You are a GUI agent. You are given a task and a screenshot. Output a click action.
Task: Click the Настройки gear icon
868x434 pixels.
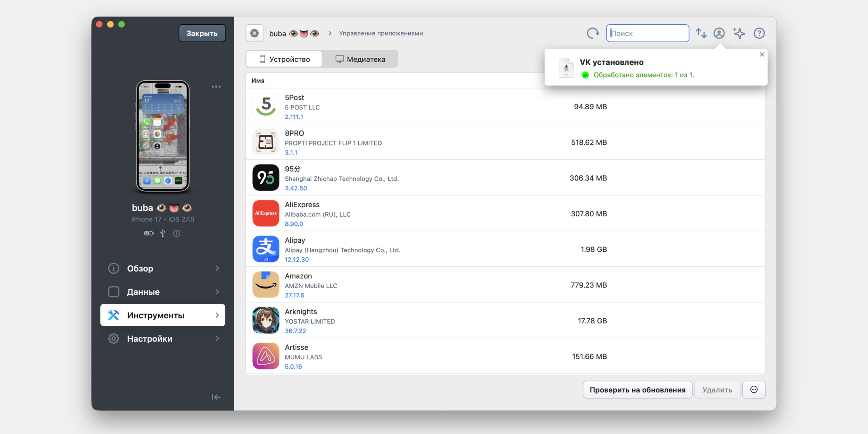tap(114, 339)
